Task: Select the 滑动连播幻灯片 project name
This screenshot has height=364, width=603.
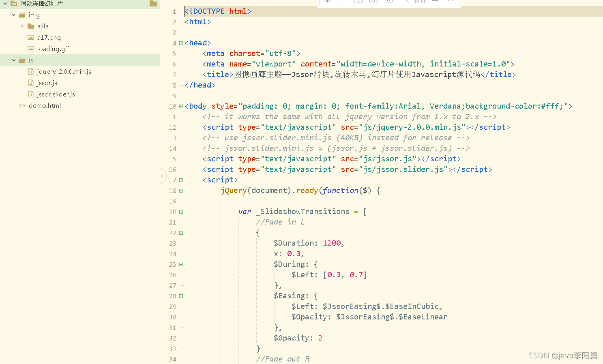Action: 41,3
